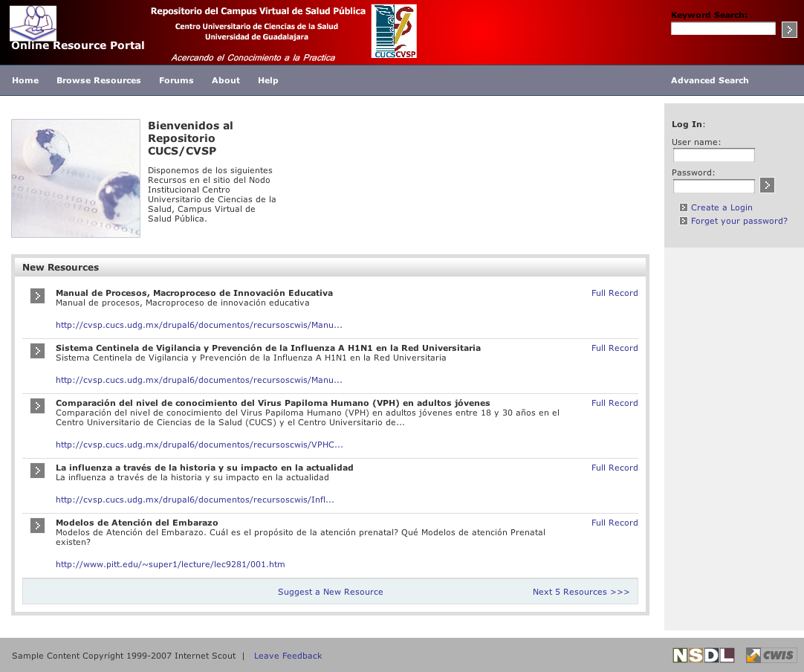The width and height of the screenshot is (804, 672).
Task: Open the Browse Resources menu item
Action: (98, 80)
